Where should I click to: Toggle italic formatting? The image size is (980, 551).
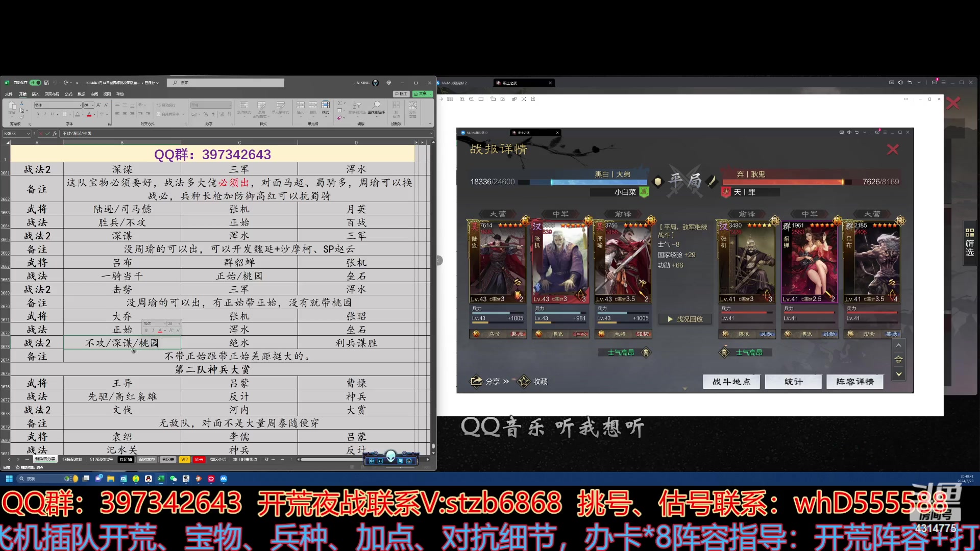coord(44,114)
